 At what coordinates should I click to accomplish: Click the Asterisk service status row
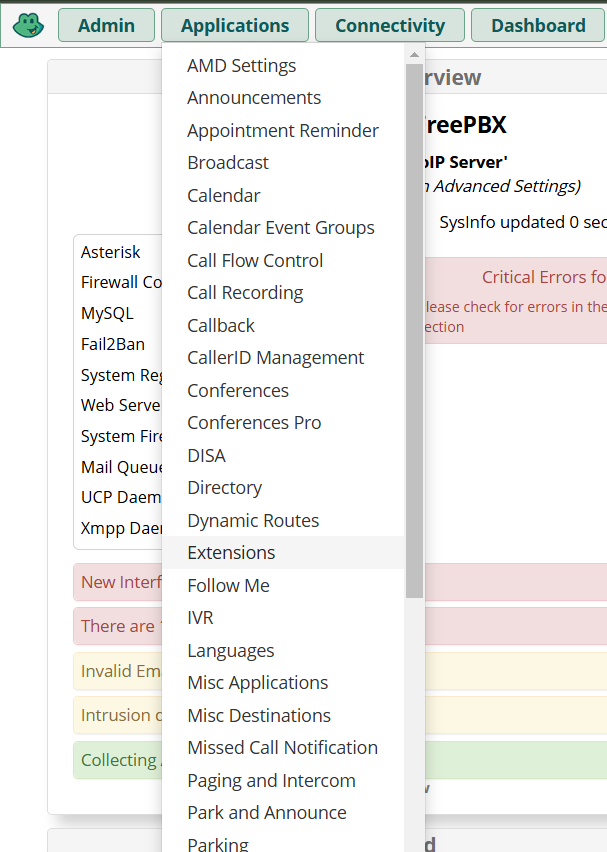(118, 252)
